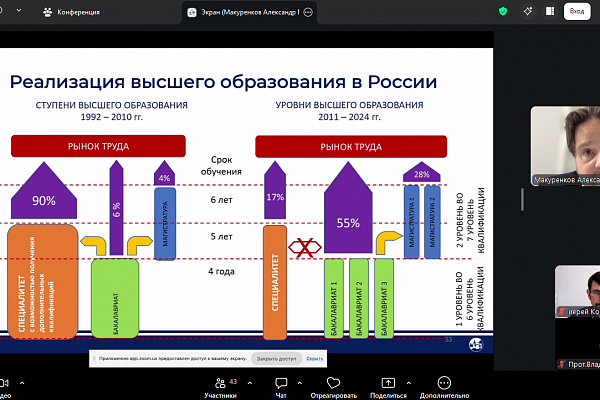Click the muted microphone icon on иерей tile

point(561,312)
